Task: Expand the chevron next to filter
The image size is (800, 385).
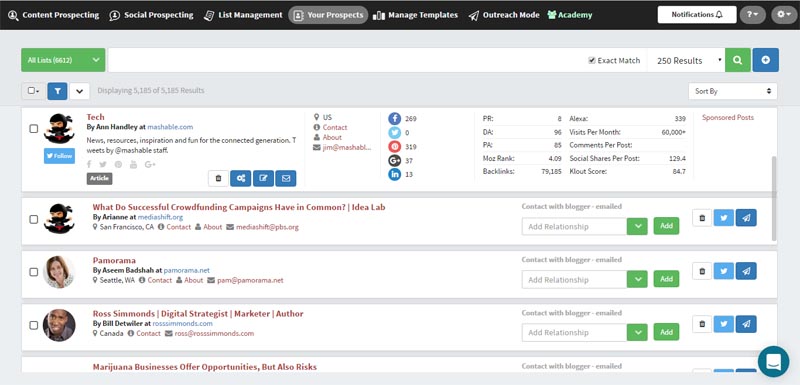Action: (x=80, y=91)
